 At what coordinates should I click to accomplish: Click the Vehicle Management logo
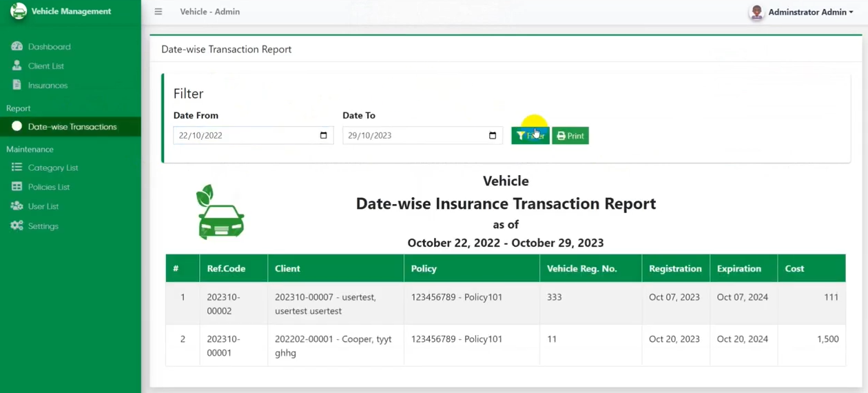[x=19, y=12]
